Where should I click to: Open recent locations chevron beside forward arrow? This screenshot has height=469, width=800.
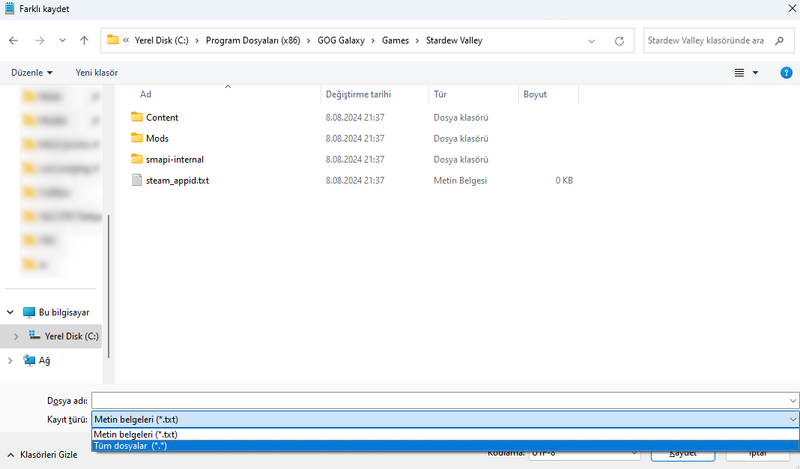[x=62, y=41]
